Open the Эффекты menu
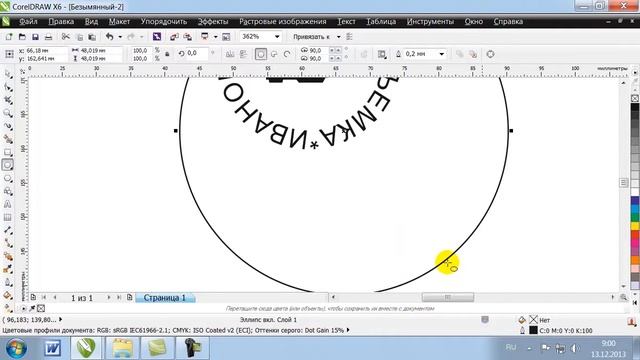The height and width of the screenshot is (360, 640). 213,22
